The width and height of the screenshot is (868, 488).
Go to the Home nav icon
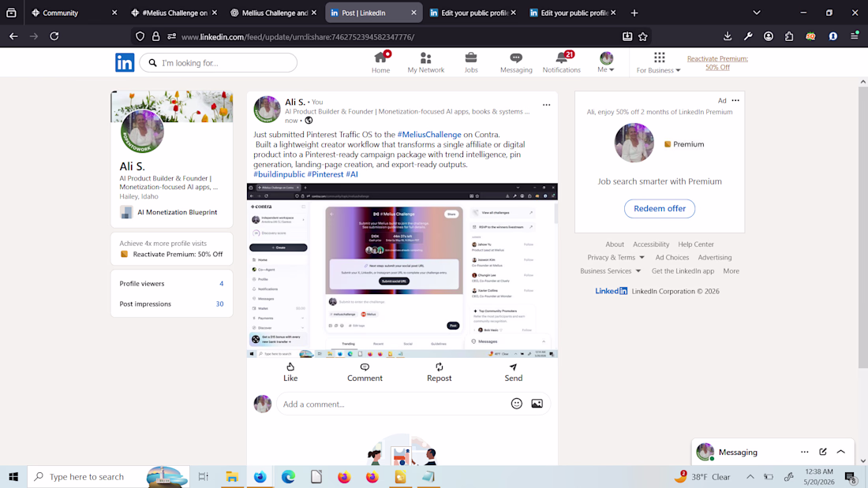pos(381,62)
